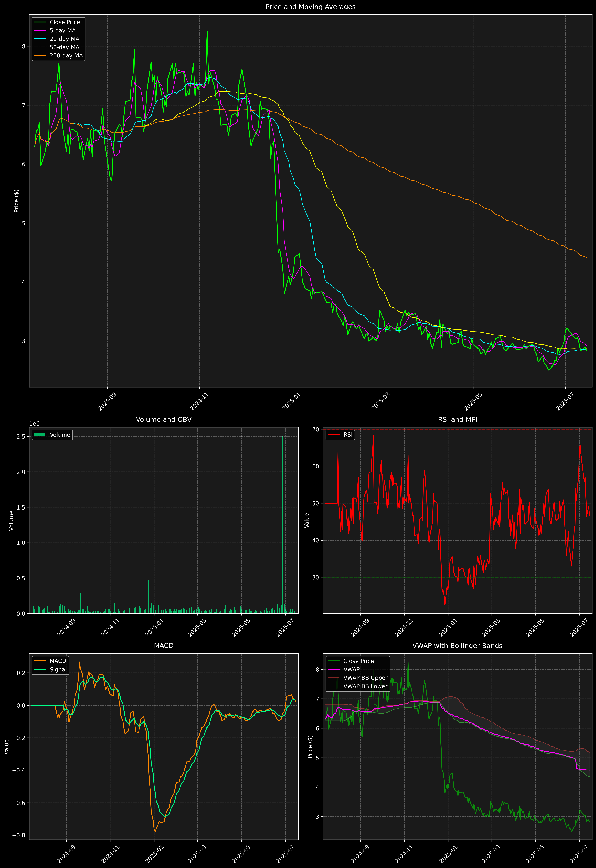The image size is (596, 868).
Task: Click the '5-day MA' legend label
Action: coord(63,31)
